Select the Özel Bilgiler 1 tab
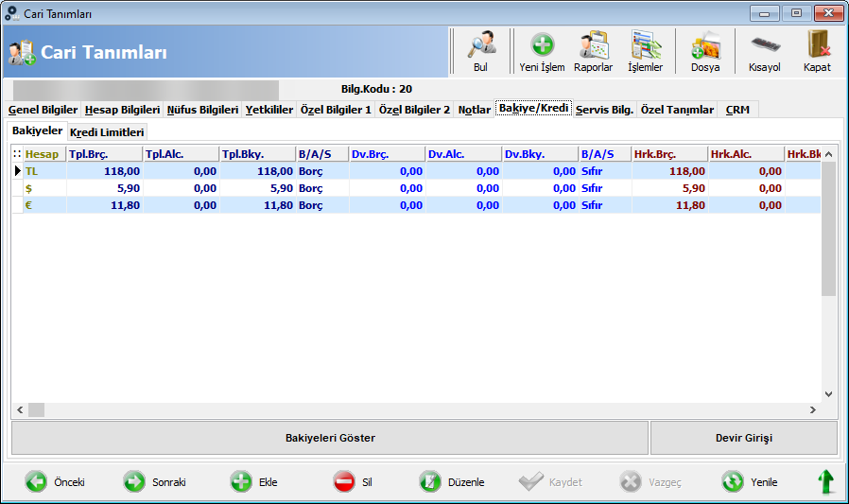The image size is (849, 504). 336,110
